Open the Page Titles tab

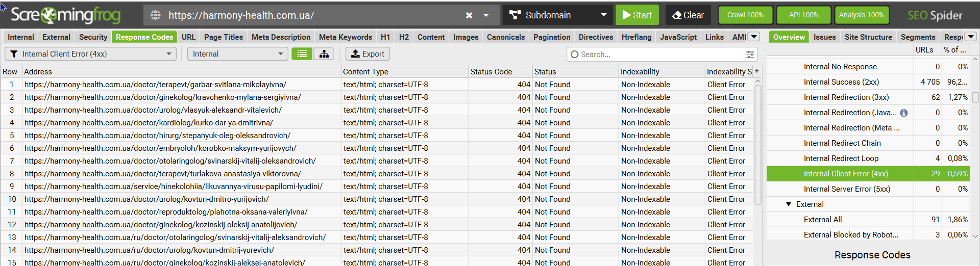pos(224,37)
